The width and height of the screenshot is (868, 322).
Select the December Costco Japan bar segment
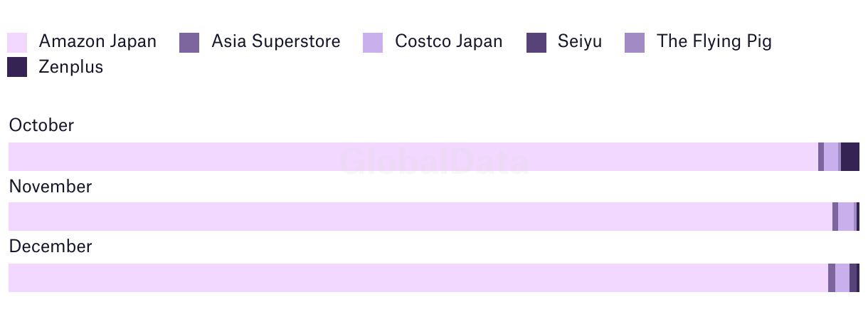842,278
